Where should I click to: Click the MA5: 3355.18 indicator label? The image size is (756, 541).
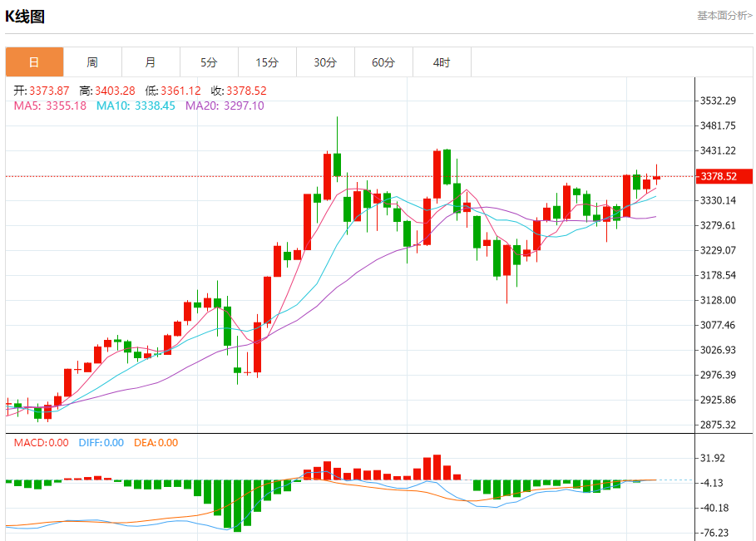[x=50, y=106]
